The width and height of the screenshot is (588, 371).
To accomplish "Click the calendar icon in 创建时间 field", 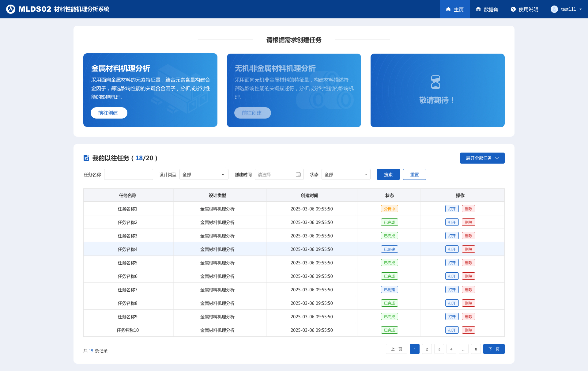I will (298, 175).
